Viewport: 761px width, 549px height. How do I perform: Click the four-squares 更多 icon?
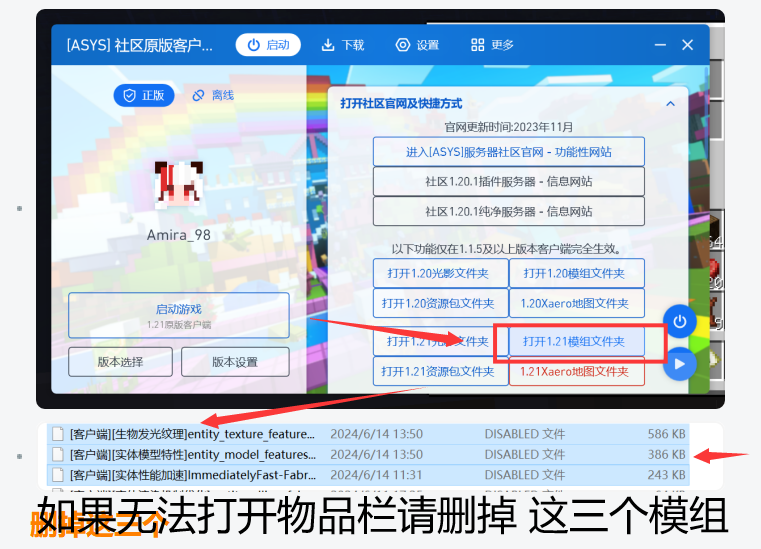478,45
